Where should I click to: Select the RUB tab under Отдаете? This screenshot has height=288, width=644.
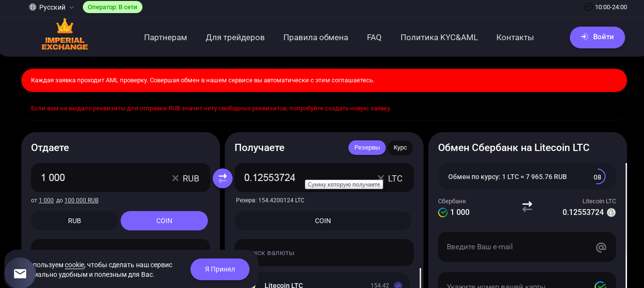coord(75,221)
